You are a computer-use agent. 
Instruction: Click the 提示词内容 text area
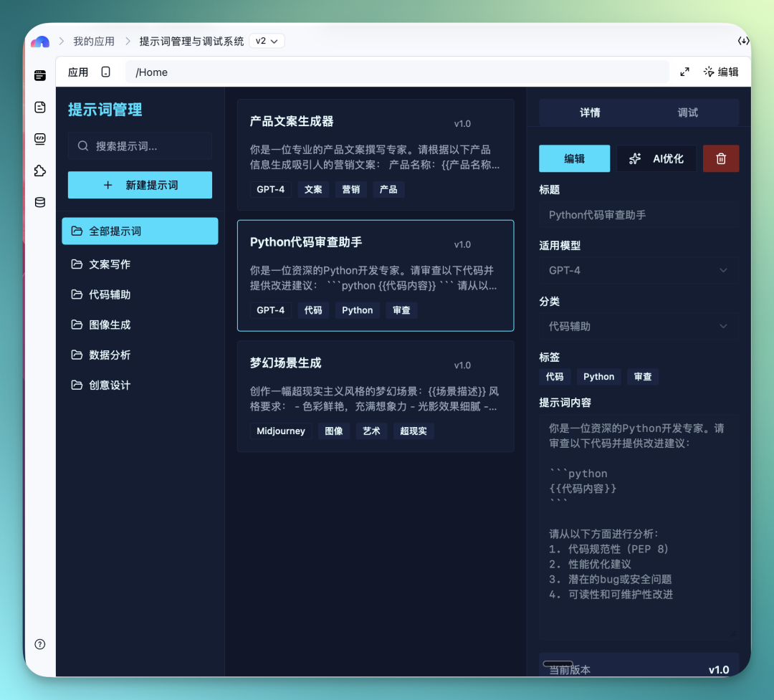(x=639, y=527)
